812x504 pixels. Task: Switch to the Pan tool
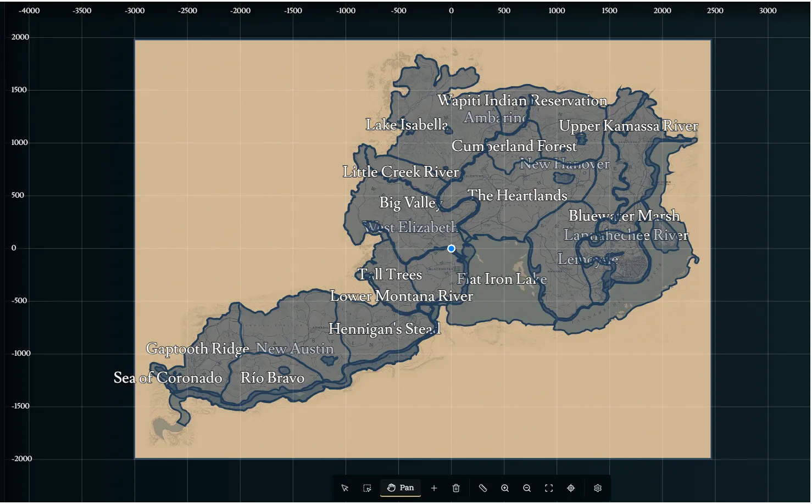pos(401,488)
